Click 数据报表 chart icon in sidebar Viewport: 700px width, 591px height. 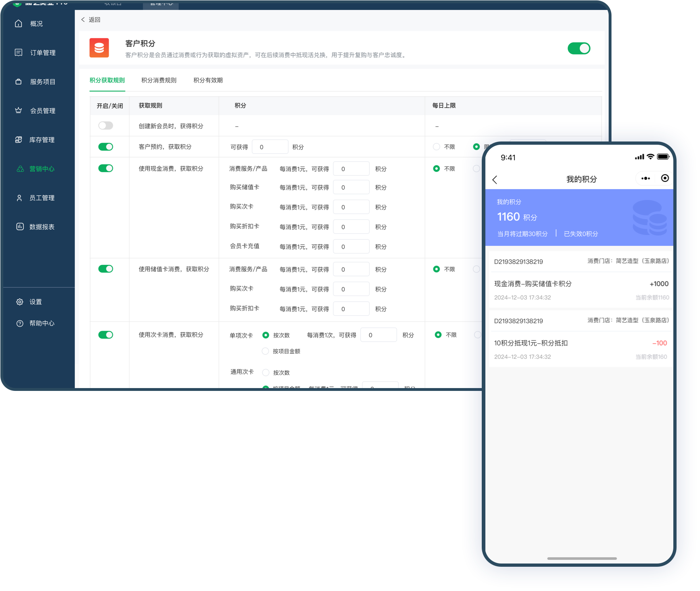coord(20,226)
